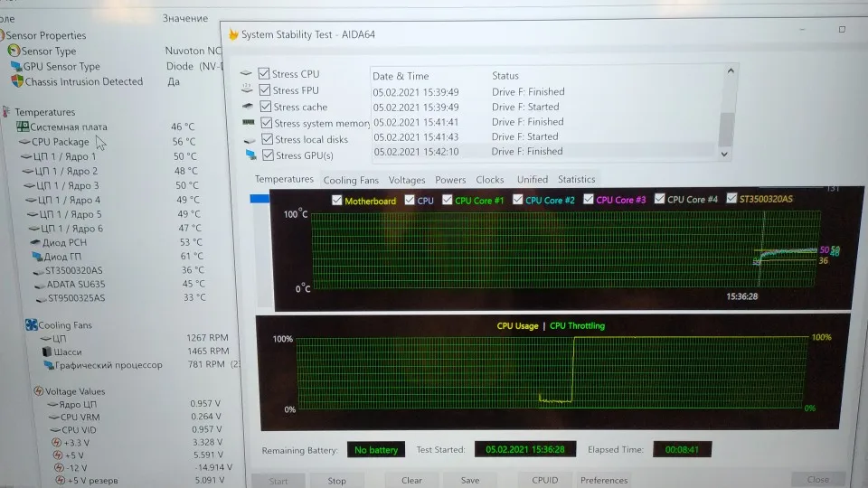Click the GPU Sensor Type icon
Screen dimensions: 868x488
click(x=16, y=66)
